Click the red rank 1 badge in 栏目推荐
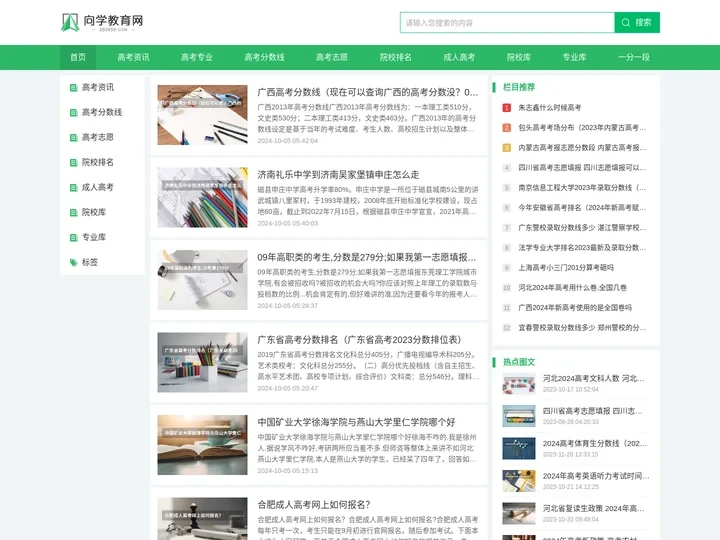Image resolution: width=720 pixels, height=540 pixels. (x=507, y=108)
